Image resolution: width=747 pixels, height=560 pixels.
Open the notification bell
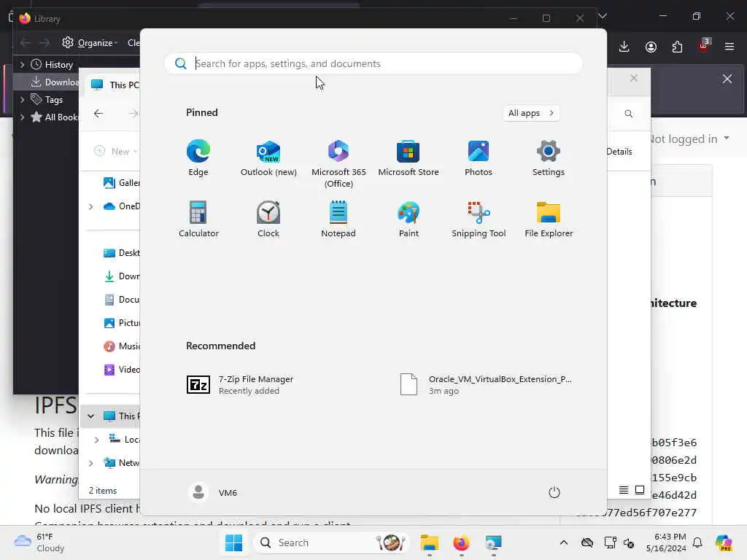click(x=697, y=542)
